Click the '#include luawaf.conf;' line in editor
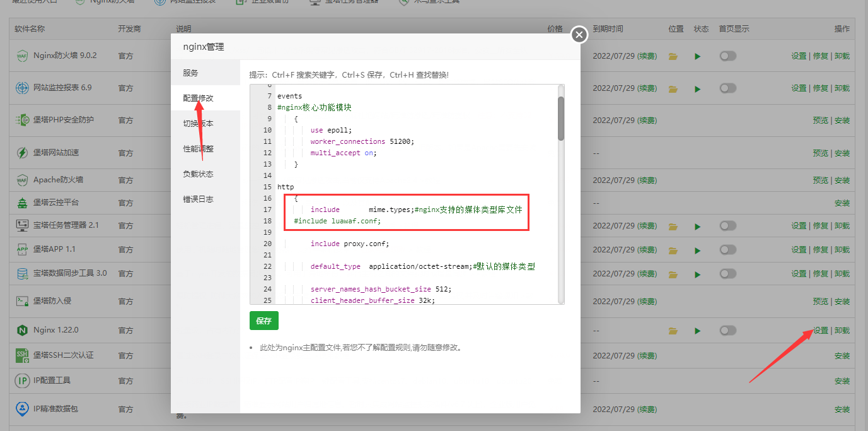868x431 pixels. 337,221
